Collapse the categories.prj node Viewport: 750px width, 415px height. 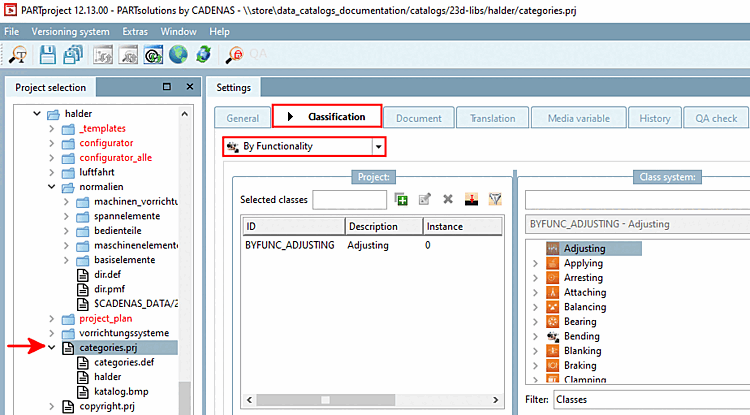point(52,348)
